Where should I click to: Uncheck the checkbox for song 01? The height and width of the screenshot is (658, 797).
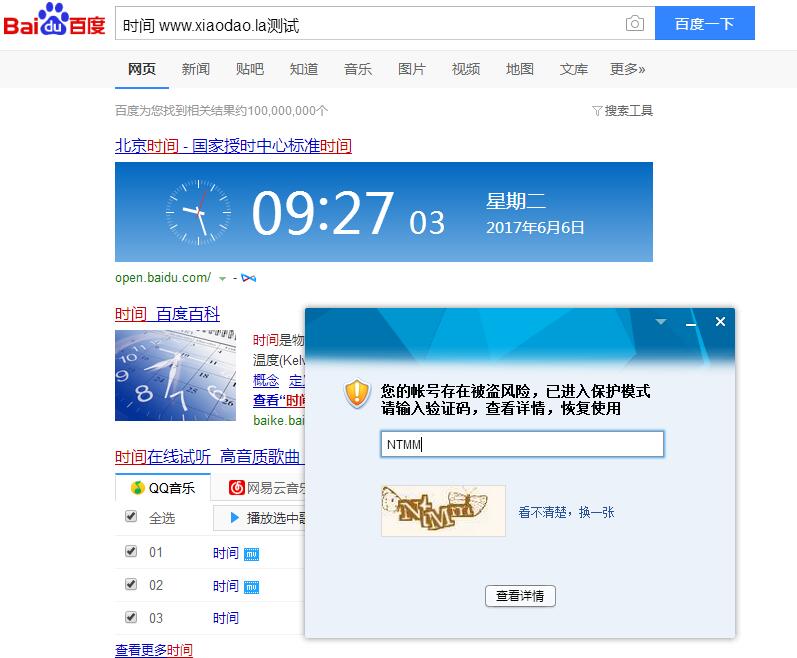tap(130, 551)
